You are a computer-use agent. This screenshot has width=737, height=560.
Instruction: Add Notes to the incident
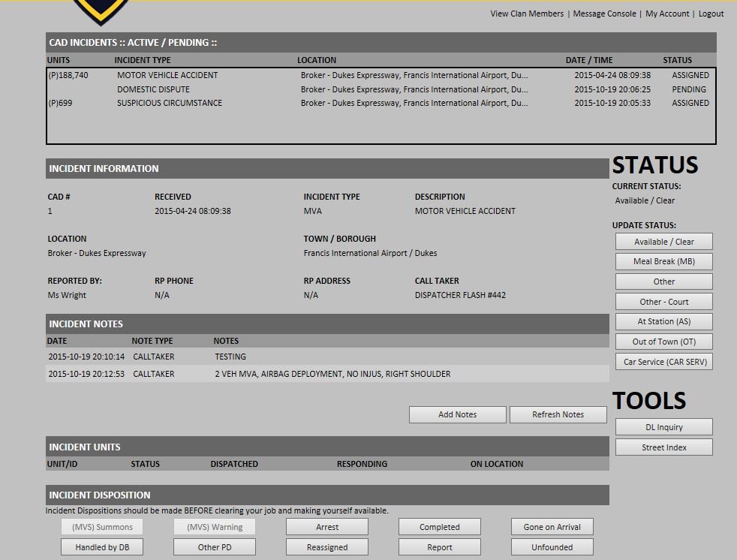(457, 414)
